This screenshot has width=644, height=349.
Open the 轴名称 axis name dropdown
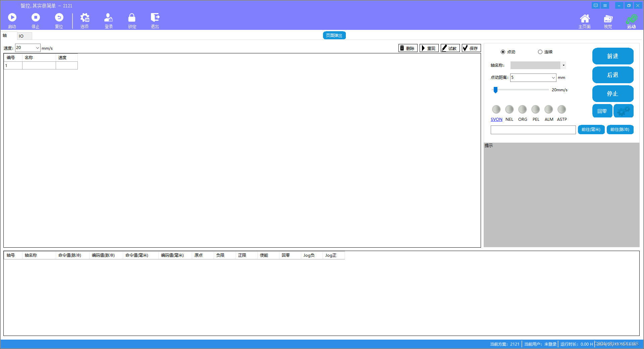click(563, 65)
